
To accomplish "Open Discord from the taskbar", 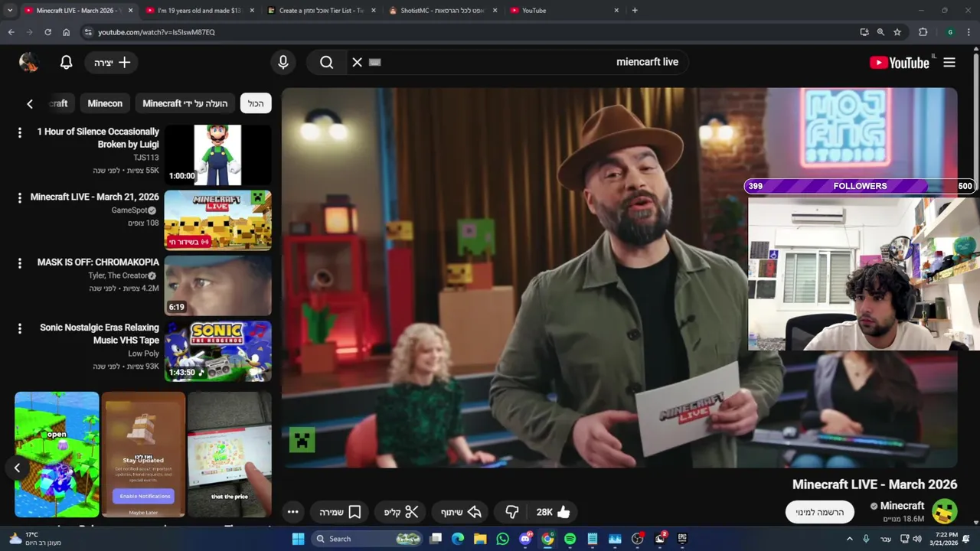I will click(525, 539).
